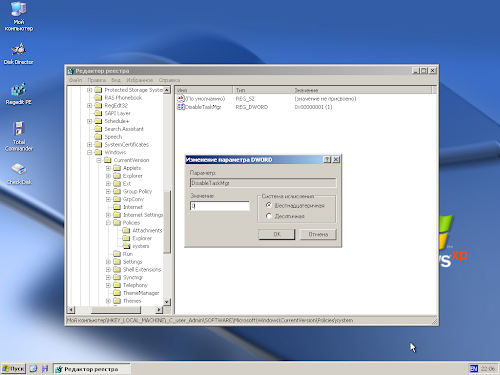Click OK in the DWORD dialog

pyautogui.click(x=277, y=234)
